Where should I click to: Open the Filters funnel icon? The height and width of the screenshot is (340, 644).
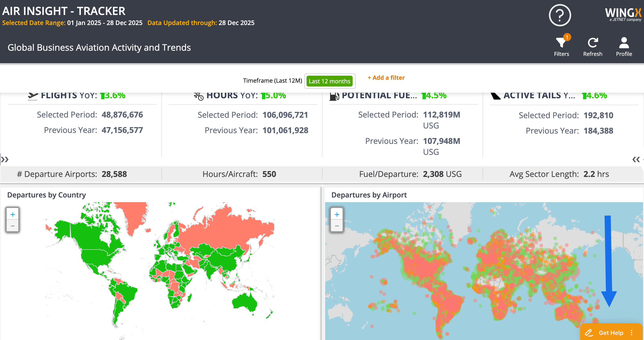point(561,42)
